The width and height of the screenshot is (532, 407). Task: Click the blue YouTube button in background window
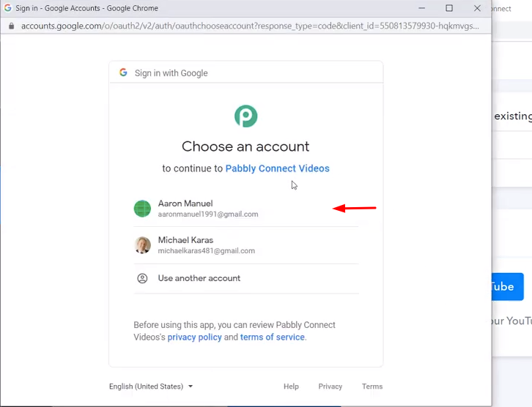(508, 287)
